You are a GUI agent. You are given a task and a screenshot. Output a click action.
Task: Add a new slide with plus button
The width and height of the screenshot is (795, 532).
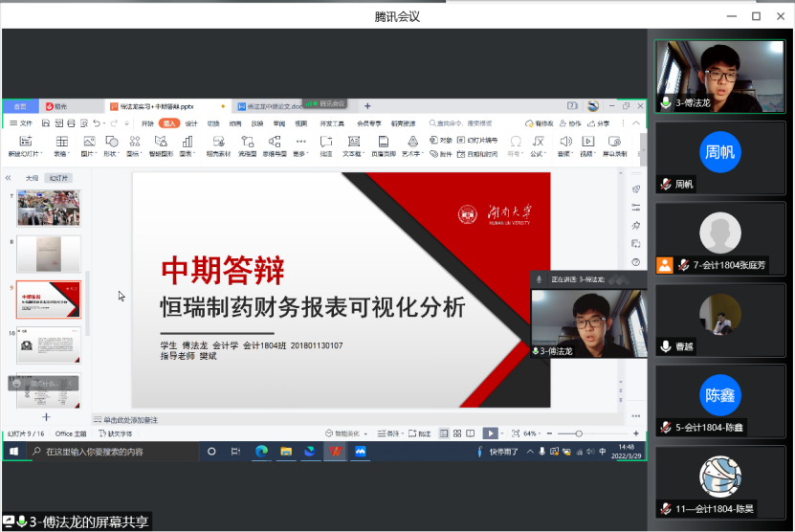coord(46,417)
